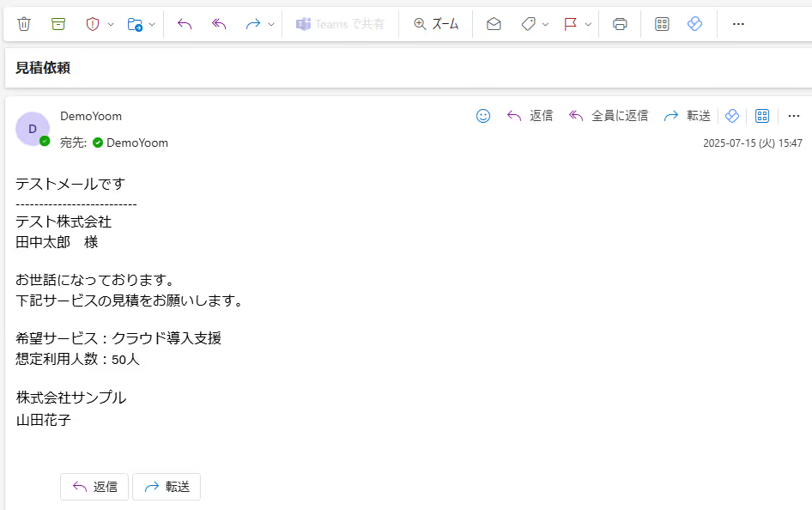This screenshot has width=812, height=510.
Task: Click the report shield icon
Action: point(93,24)
